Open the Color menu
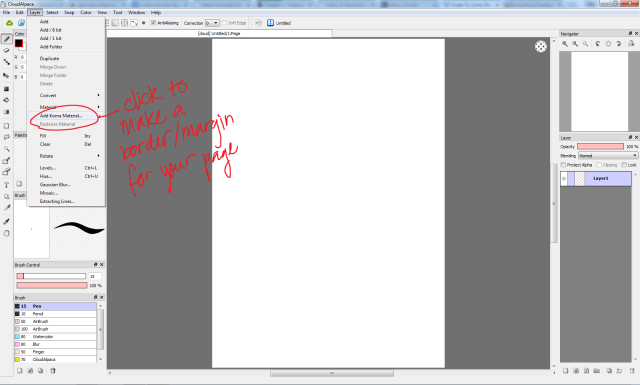 86,12
